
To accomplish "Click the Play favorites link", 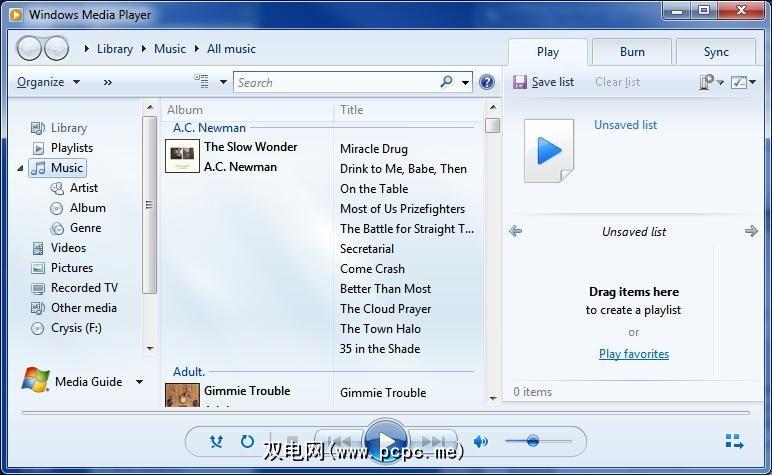I will [x=634, y=354].
